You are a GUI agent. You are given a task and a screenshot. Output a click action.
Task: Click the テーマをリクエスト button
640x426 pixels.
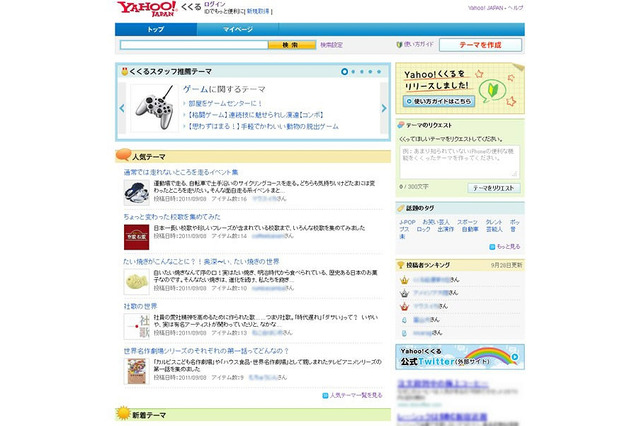[x=493, y=188]
